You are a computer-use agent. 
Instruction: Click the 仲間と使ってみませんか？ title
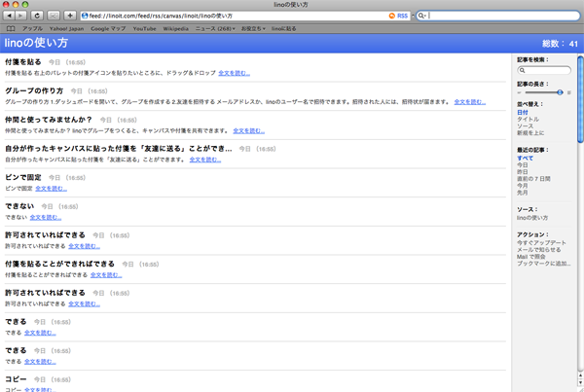tap(49, 120)
